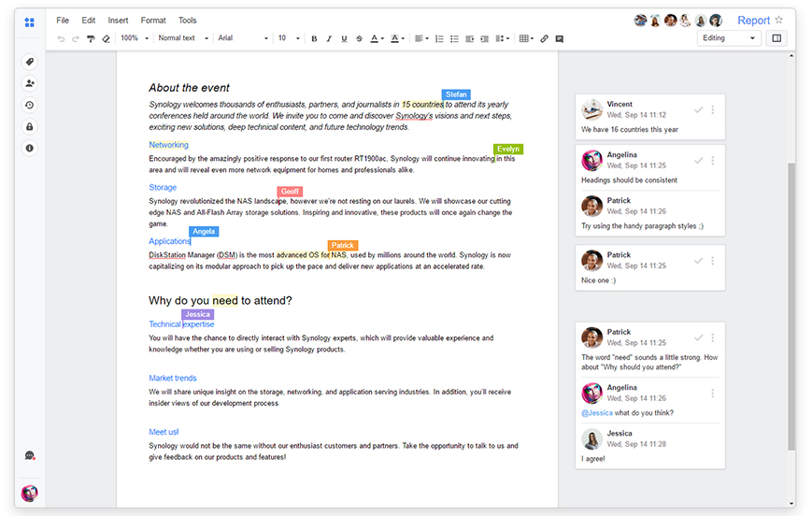
Task: Click the Redo arrow
Action: pos(76,39)
